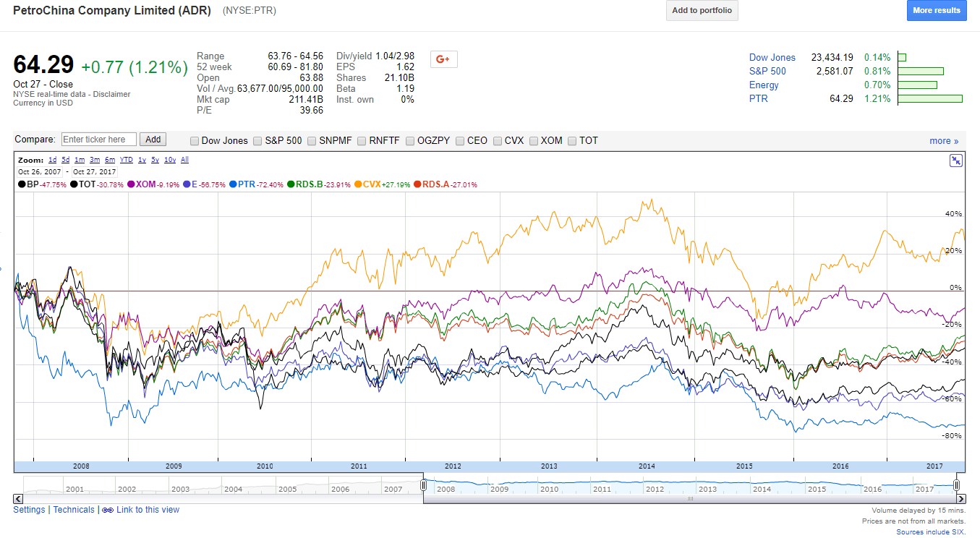This screenshot has width=980, height=538.
Task: Open the Dow Jones index link
Action: pos(772,58)
